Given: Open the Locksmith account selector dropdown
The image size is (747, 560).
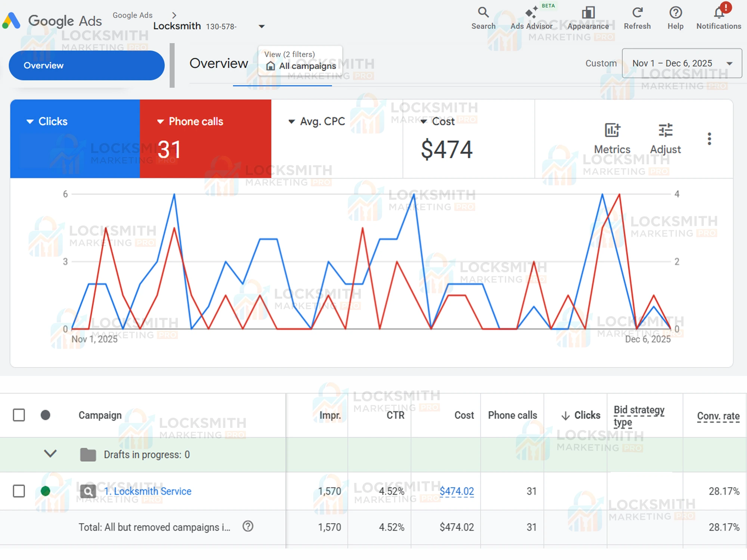Looking at the screenshot, I should 261,26.
